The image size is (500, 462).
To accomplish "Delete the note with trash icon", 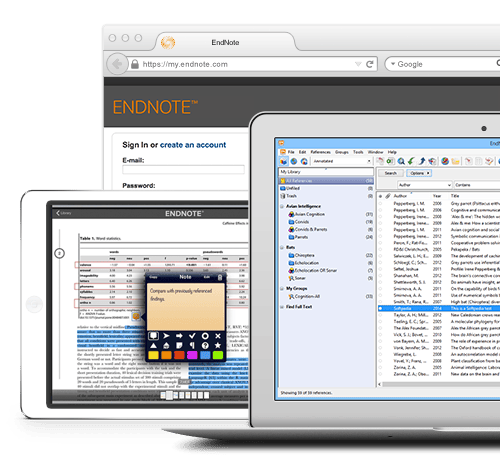I will [x=220, y=277].
